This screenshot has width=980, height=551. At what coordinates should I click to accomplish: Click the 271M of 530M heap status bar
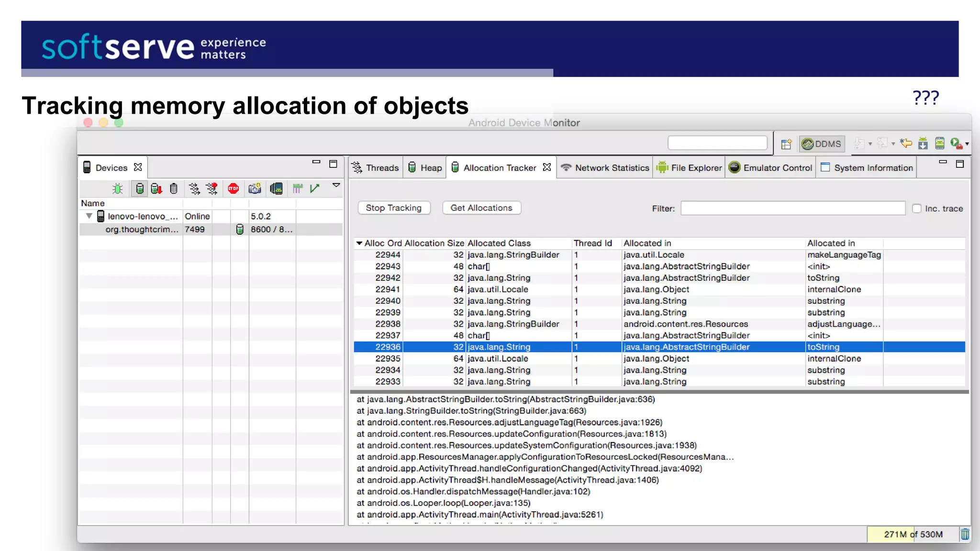click(913, 534)
